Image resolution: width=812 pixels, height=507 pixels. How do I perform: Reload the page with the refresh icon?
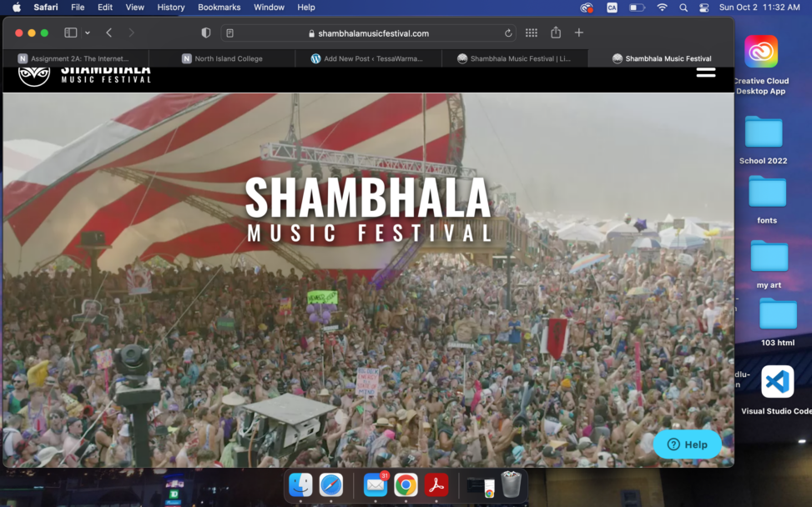(508, 33)
